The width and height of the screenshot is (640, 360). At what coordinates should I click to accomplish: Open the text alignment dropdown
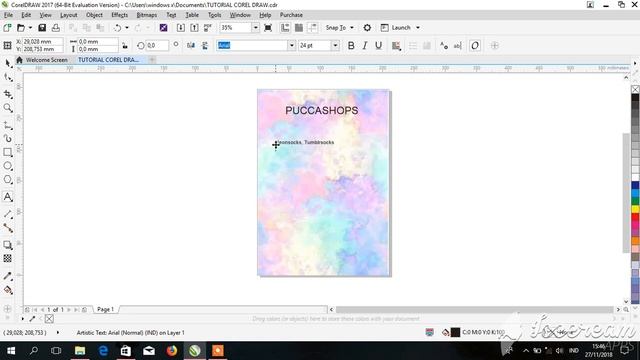pyautogui.click(x=396, y=45)
